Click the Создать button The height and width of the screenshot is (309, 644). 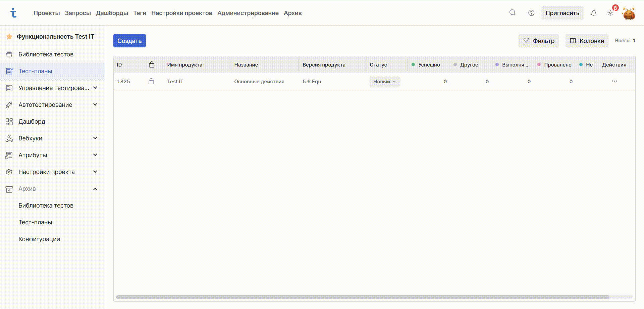coord(129,40)
